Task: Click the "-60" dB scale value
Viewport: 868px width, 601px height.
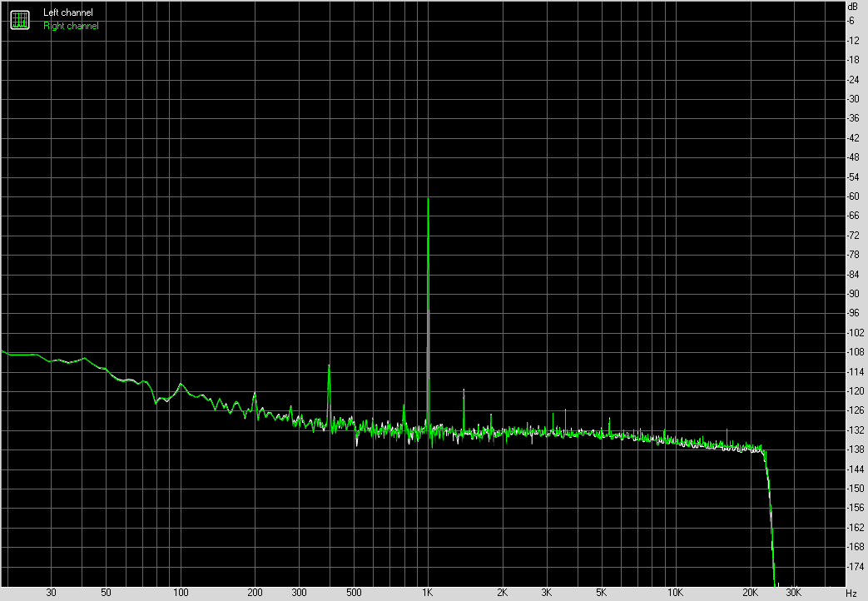Action: (x=853, y=196)
